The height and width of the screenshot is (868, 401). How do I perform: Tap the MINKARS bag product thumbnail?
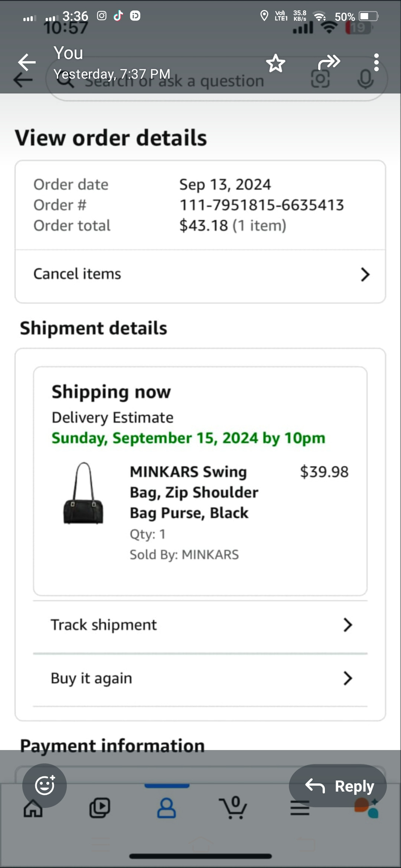click(x=84, y=493)
